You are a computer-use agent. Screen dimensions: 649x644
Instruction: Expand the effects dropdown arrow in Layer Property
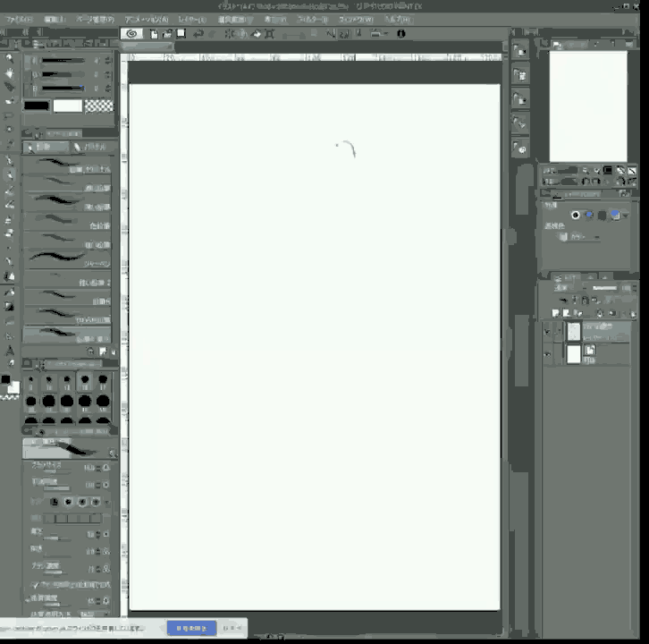click(626, 216)
